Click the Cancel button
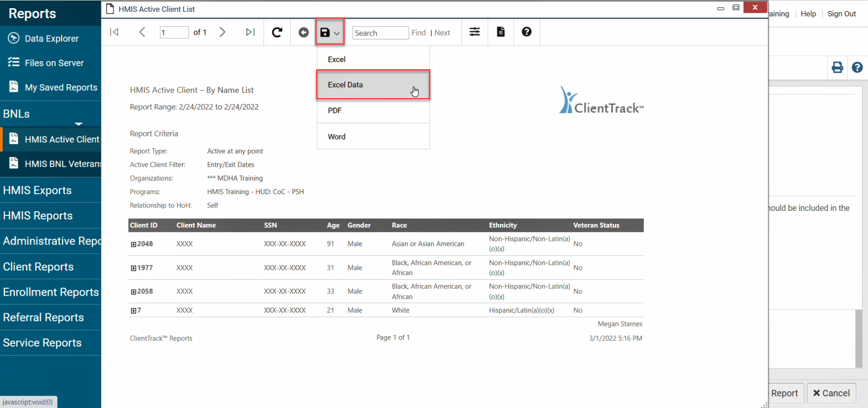Image resolution: width=868 pixels, height=408 pixels. (831, 393)
